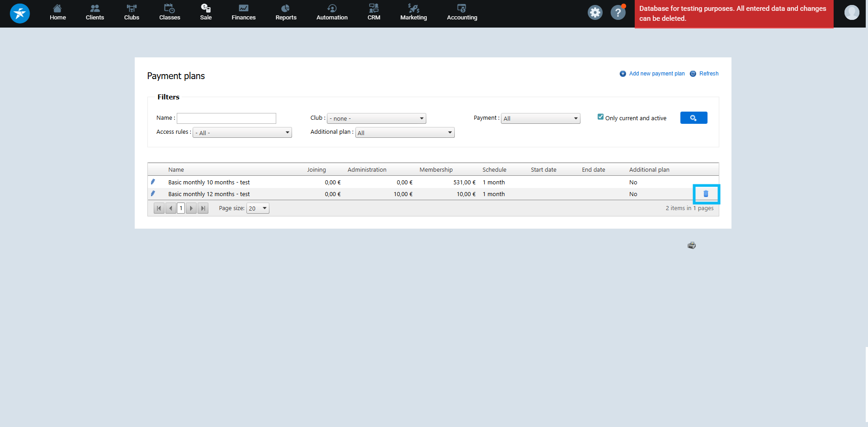
Task: Click the delete trash icon for 12 months plan
Action: coord(706,194)
